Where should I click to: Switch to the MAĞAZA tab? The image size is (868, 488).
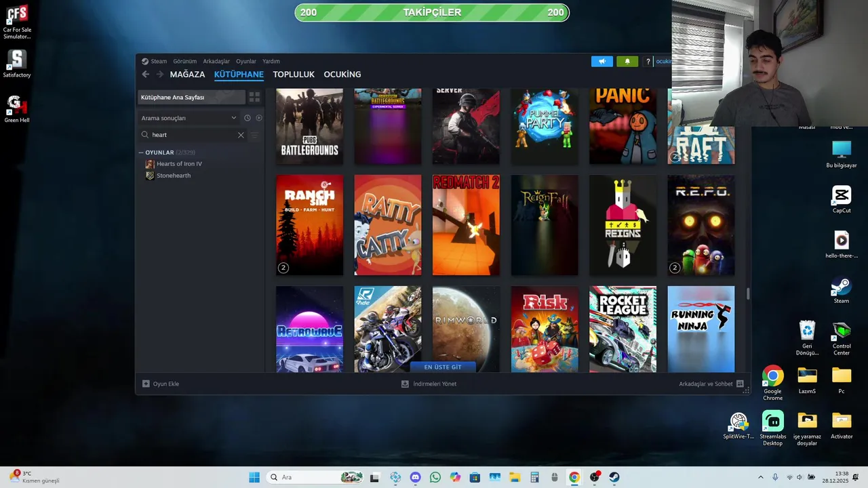(x=187, y=75)
